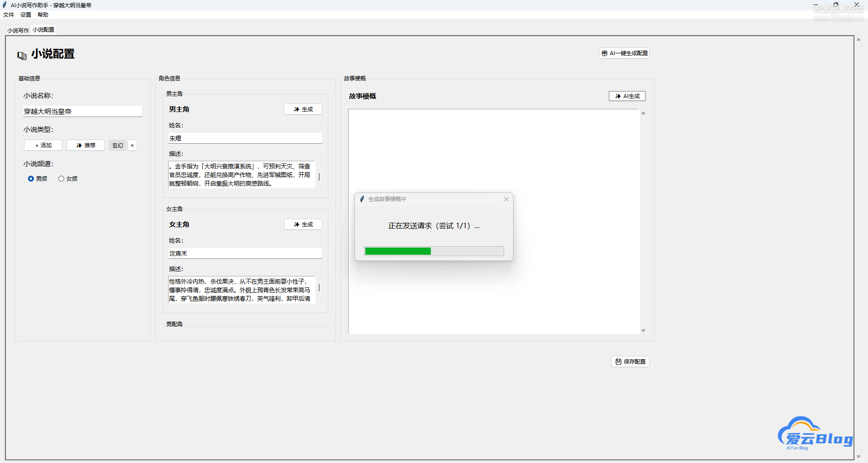Open the 设置 menu

[x=26, y=15]
